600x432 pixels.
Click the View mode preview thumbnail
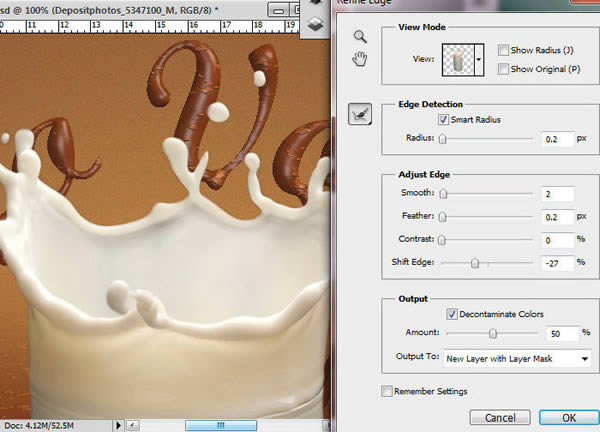(x=458, y=60)
